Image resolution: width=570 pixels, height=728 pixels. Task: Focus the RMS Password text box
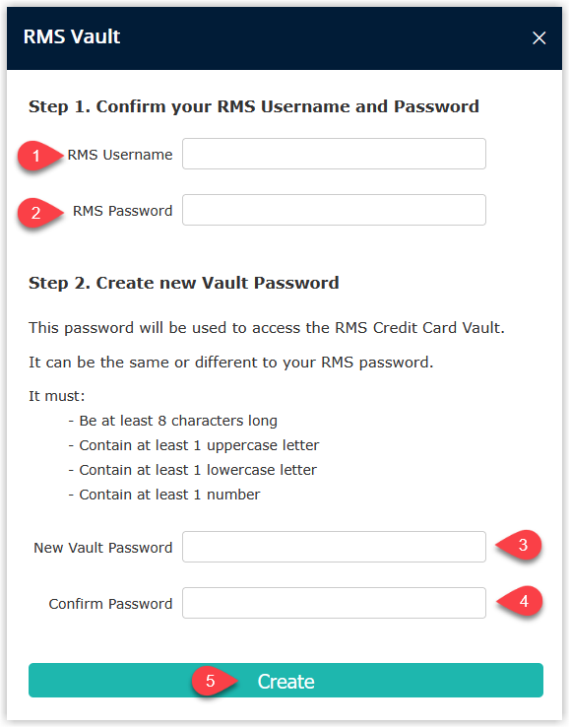[x=334, y=210]
